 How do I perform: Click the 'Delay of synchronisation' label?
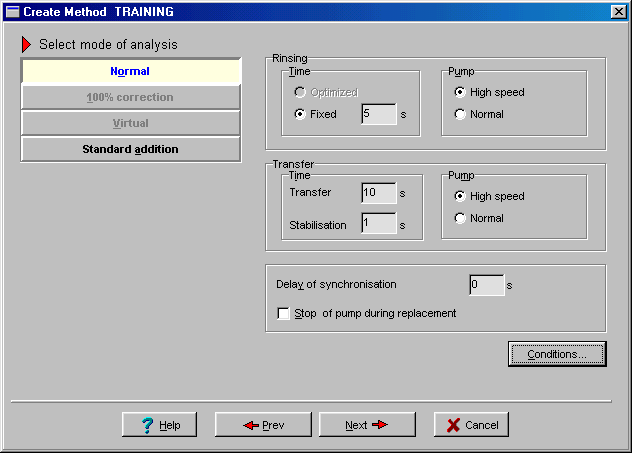pyautogui.click(x=336, y=285)
